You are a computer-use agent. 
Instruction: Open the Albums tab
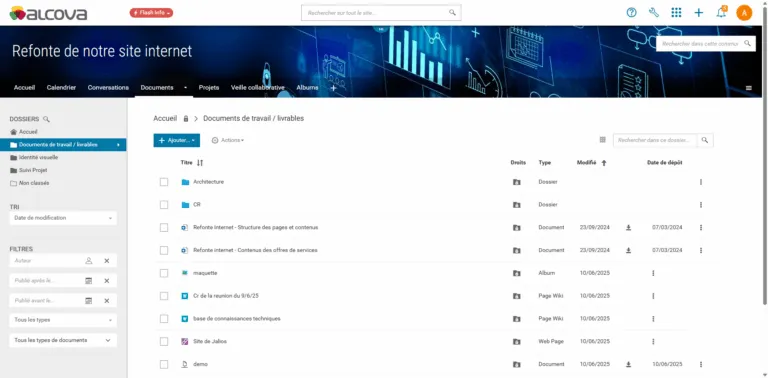[x=307, y=88]
